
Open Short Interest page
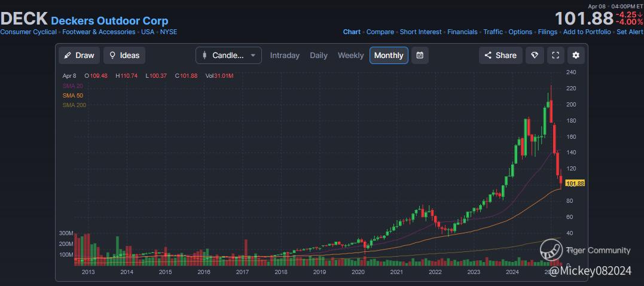click(420, 32)
